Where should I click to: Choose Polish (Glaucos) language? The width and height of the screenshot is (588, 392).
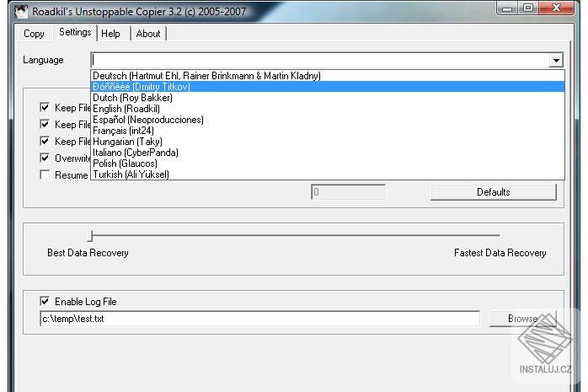pyautogui.click(x=328, y=164)
